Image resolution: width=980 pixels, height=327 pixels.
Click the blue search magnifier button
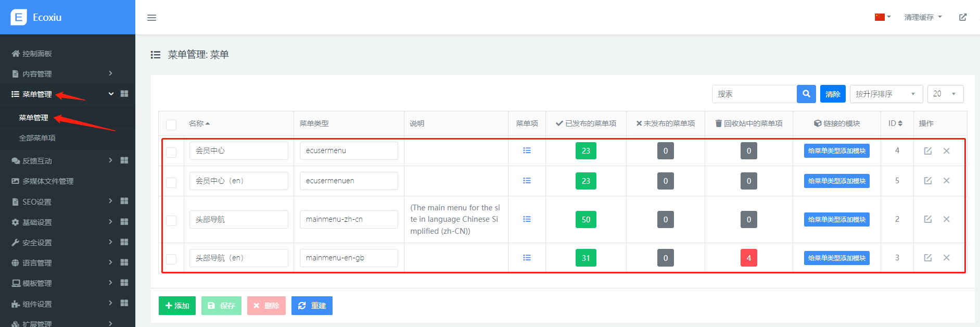(x=806, y=94)
